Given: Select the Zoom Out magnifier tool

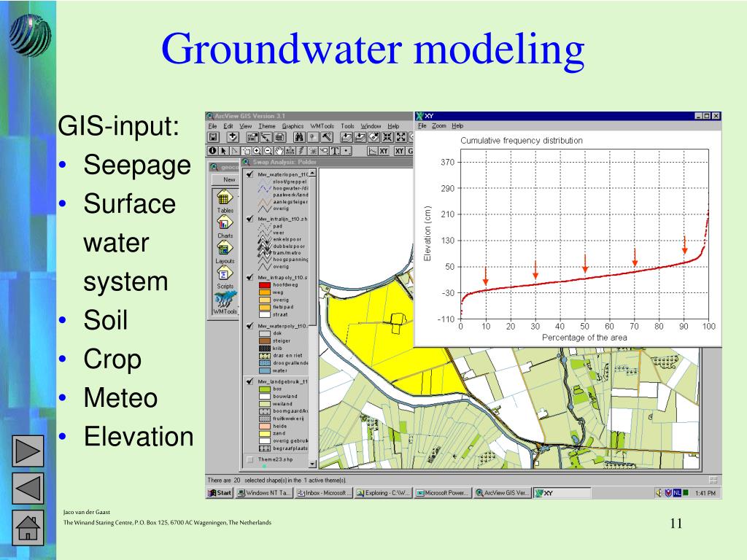Looking at the screenshot, I should [x=268, y=150].
